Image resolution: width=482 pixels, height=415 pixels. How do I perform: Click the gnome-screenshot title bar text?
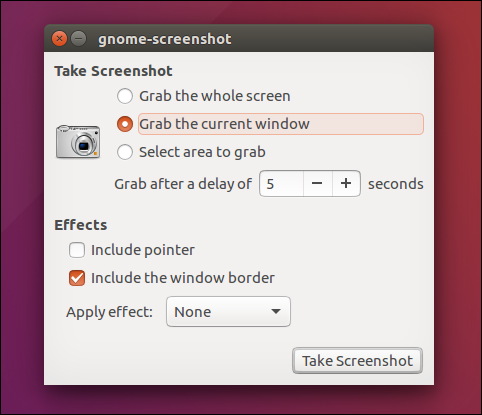tap(165, 39)
